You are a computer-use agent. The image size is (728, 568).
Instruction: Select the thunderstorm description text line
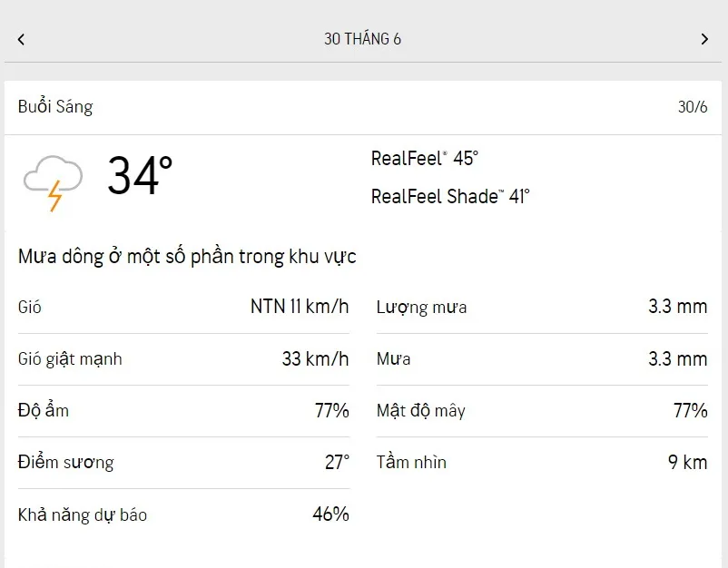coord(187,257)
